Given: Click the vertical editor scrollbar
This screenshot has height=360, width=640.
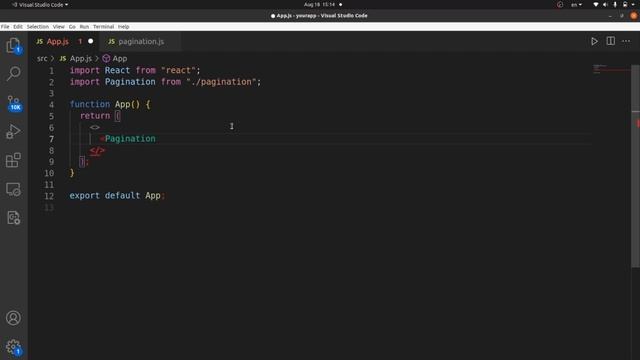Looking at the screenshot, I should (635, 166).
